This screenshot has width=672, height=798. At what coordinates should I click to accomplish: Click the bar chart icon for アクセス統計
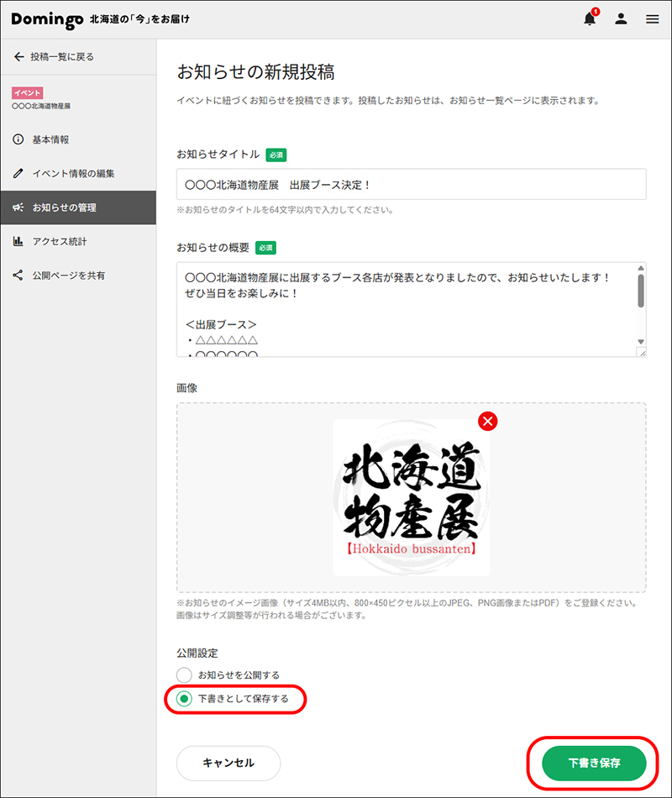18,241
